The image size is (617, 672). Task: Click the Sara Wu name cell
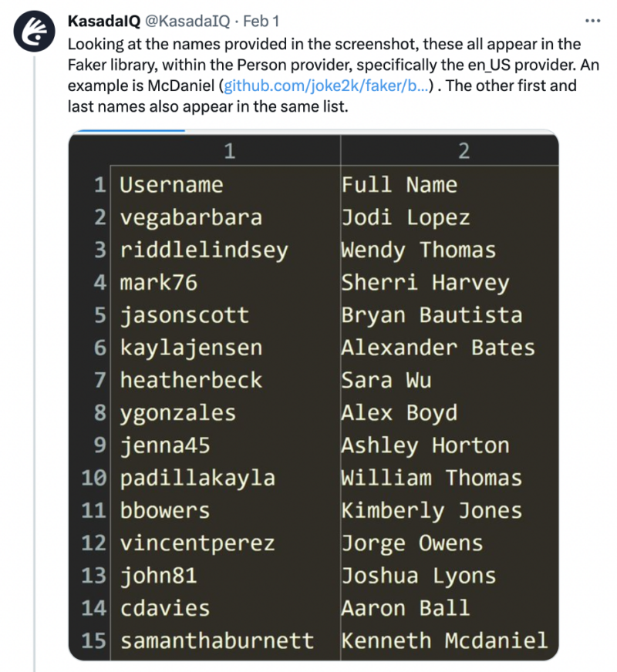tap(386, 380)
